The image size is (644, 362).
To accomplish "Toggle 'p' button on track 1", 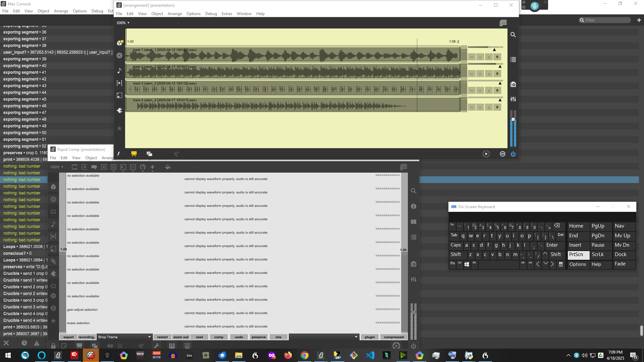I will point(480,57).
